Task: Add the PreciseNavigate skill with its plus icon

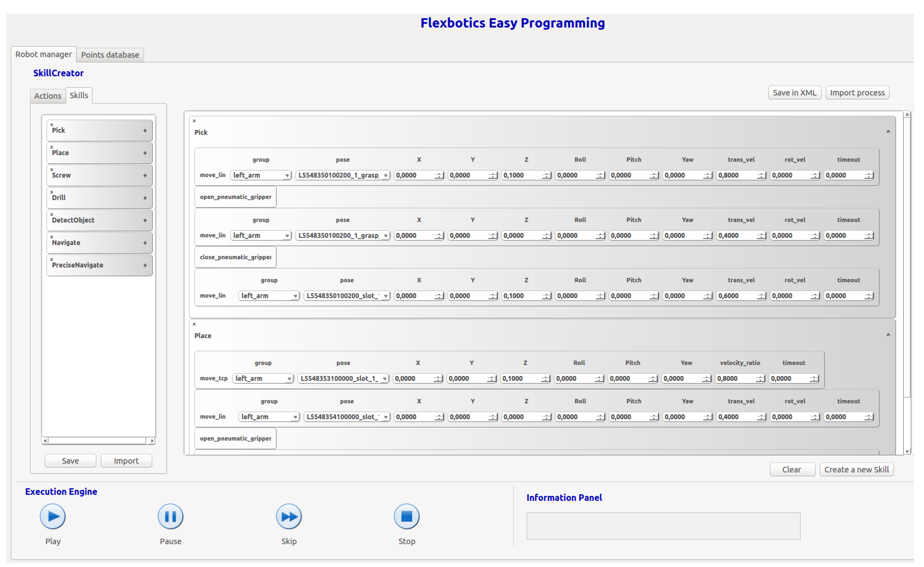Action: tap(145, 266)
